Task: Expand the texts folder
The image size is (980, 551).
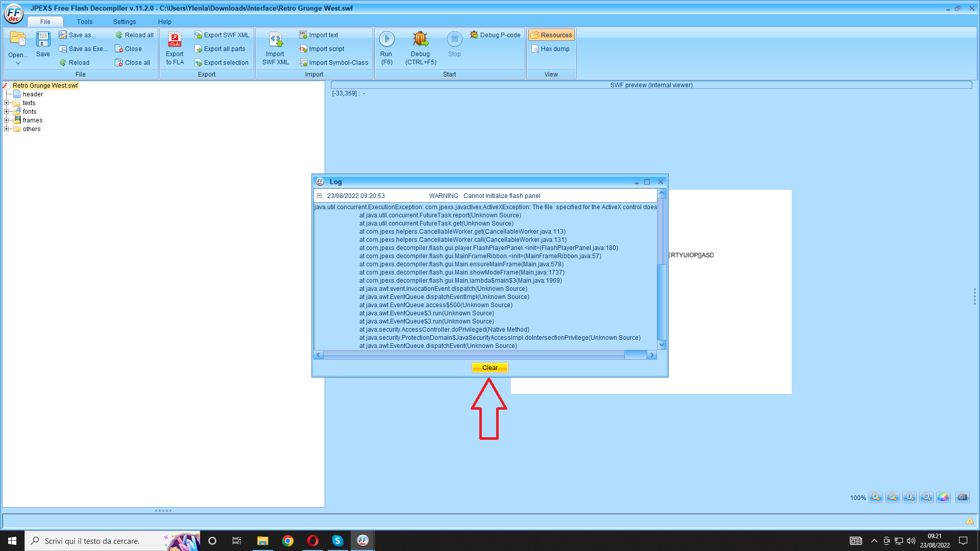Action: coord(7,103)
